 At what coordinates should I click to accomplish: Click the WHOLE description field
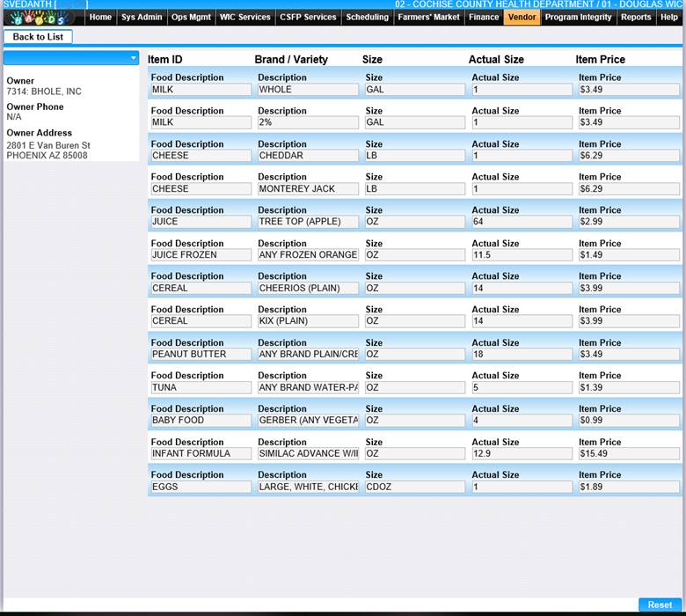308,89
